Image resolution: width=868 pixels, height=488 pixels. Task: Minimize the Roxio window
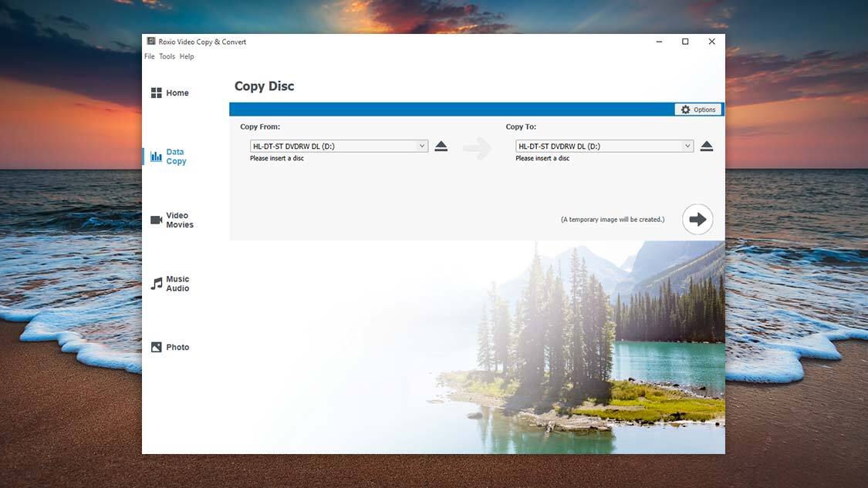point(659,42)
